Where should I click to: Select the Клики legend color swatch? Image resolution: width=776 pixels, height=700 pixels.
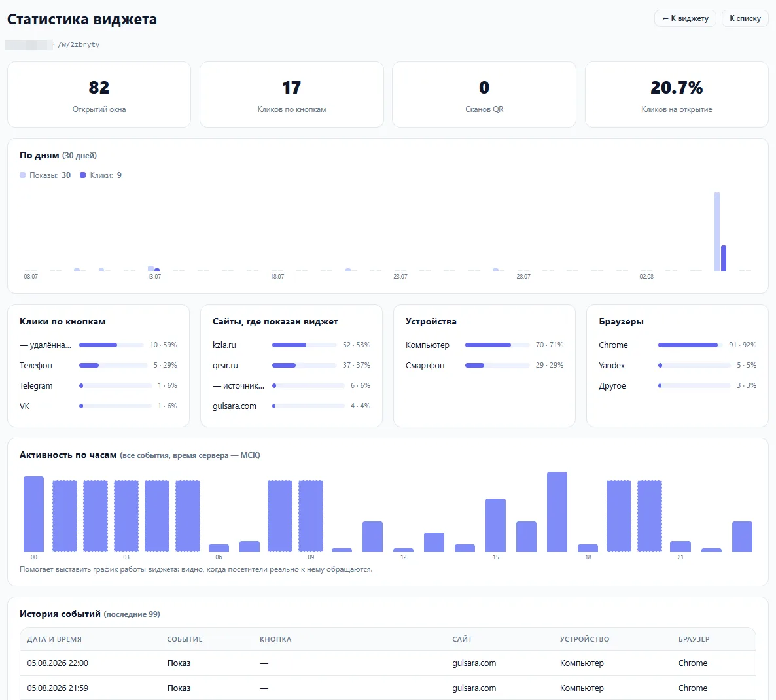pos(82,175)
